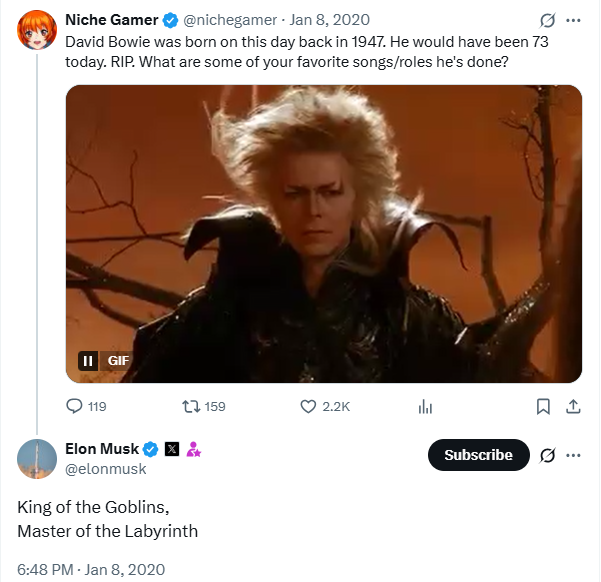Pause the GIF playback
The width and height of the screenshot is (601, 582).
tap(88, 361)
